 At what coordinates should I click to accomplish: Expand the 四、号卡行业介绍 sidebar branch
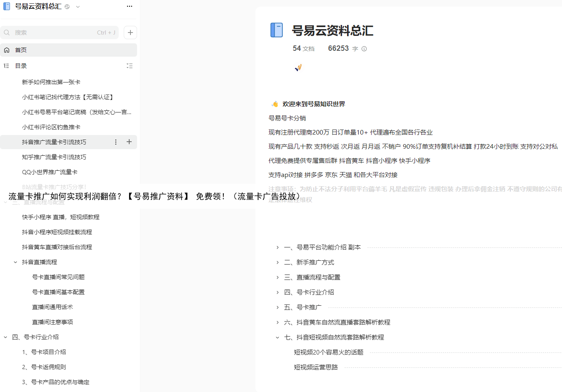click(6, 337)
